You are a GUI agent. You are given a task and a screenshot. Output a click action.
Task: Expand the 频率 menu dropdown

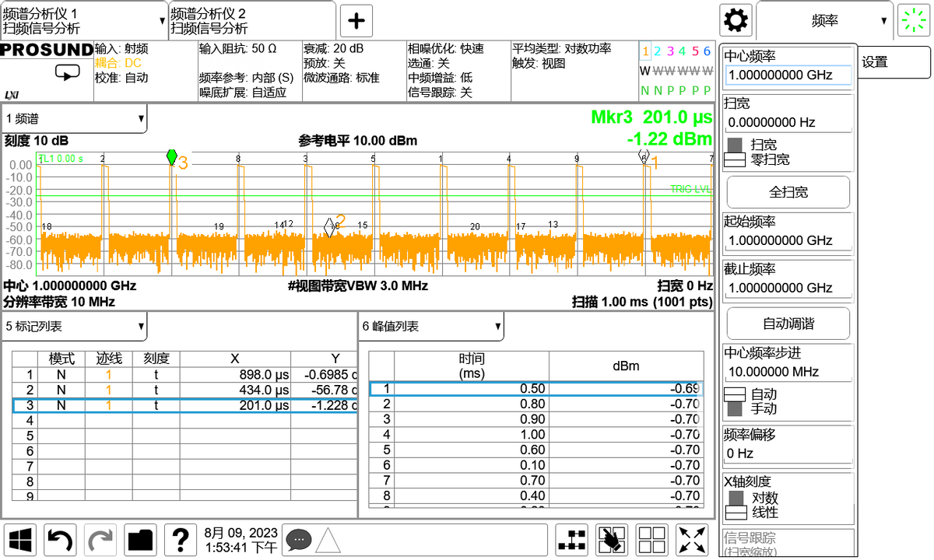click(825, 21)
